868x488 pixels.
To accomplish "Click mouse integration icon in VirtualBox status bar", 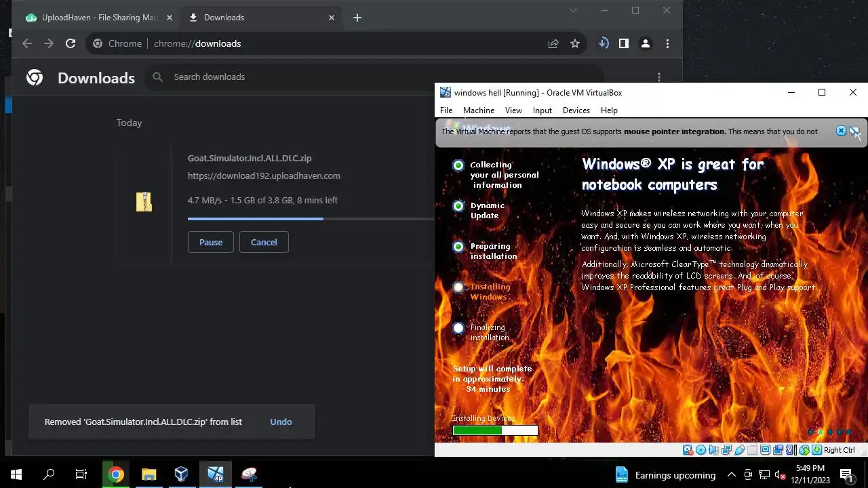I will tap(804, 450).
